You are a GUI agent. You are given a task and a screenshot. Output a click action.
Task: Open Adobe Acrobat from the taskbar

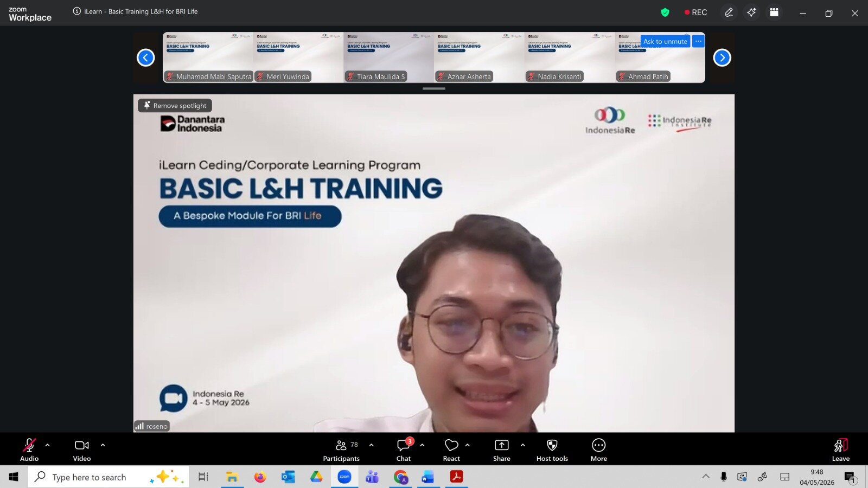[x=456, y=477]
